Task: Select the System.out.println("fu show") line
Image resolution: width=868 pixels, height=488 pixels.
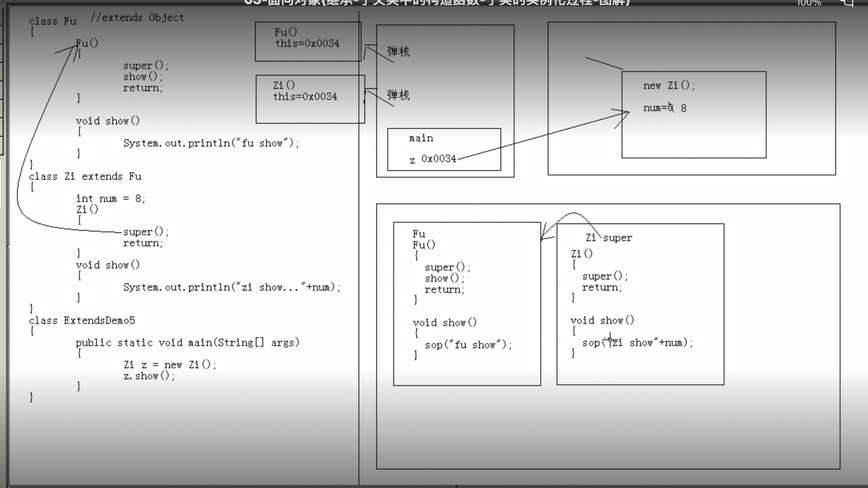Action: coord(211,143)
